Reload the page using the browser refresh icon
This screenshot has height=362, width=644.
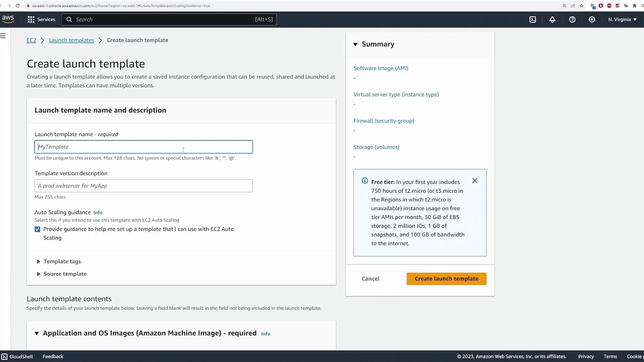tap(17, 6)
